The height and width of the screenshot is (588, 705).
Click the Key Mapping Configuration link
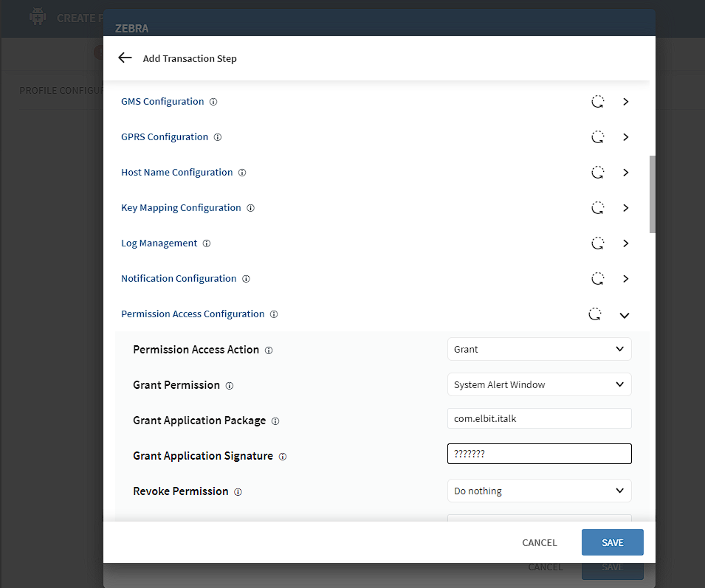[x=181, y=208]
